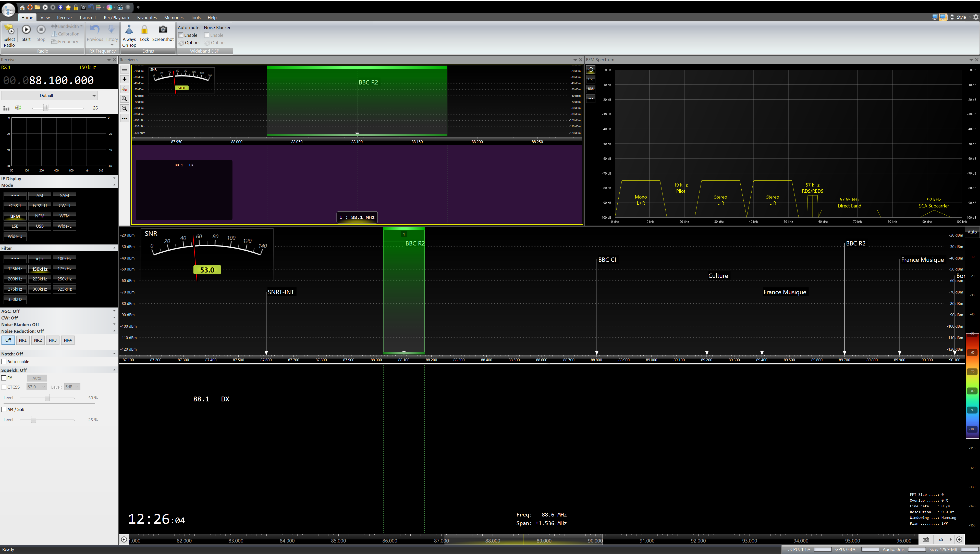The image size is (980, 554).
Task: Enable the Auto-mute checkbox
Action: click(x=181, y=35)
